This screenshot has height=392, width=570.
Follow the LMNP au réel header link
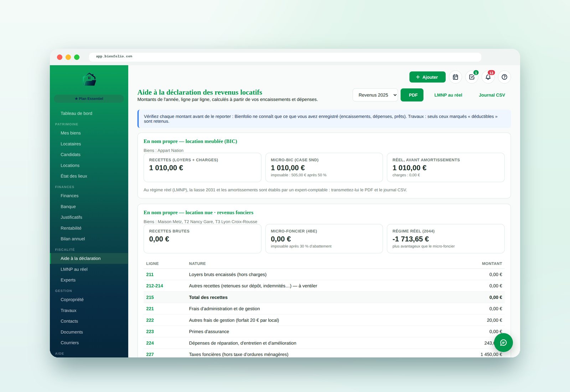coord(448,95)
